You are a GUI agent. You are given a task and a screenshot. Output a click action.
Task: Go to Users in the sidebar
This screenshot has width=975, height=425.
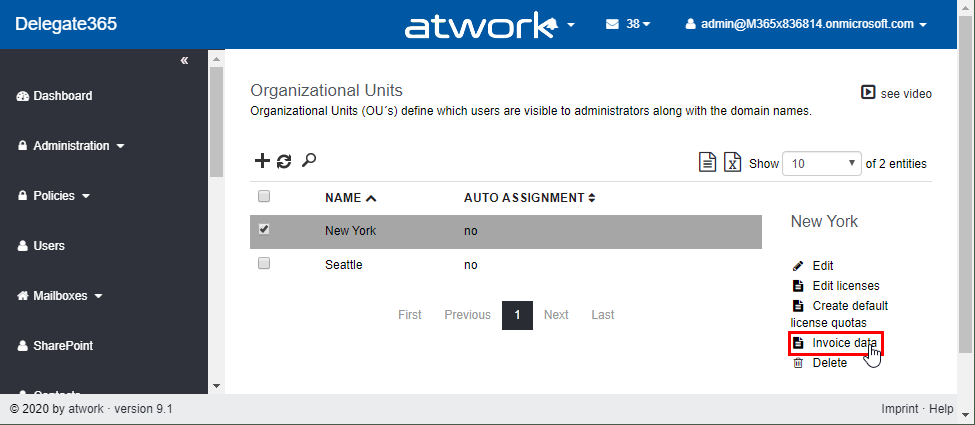click(48, 246)
